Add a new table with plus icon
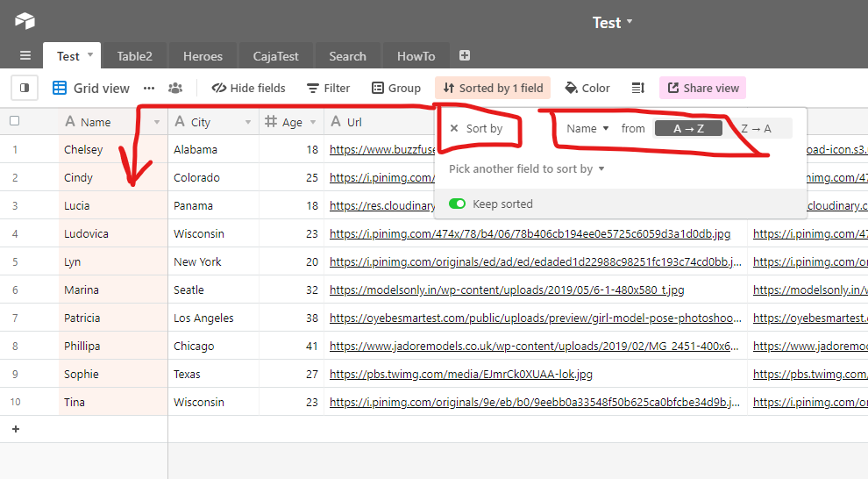This screenshot has height=479, width=868. click(465, 56)
